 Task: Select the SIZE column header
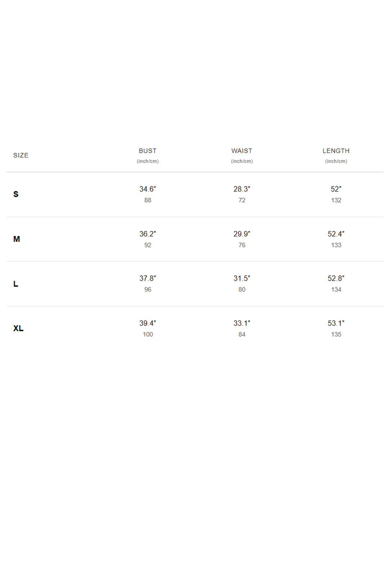point(21,155)
